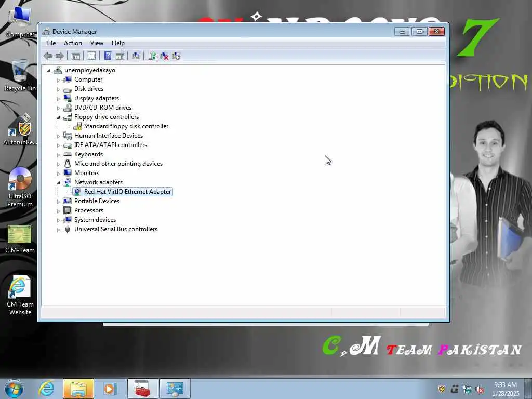The width and height of the screenshot is (532, 399).
Task: Click the muted volume tray icon
Action: pos(480,390)
